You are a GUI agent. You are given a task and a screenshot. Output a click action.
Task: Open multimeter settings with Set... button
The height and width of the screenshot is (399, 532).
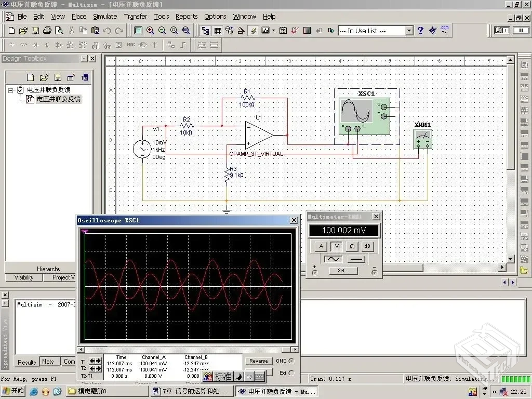pos(343,271)
